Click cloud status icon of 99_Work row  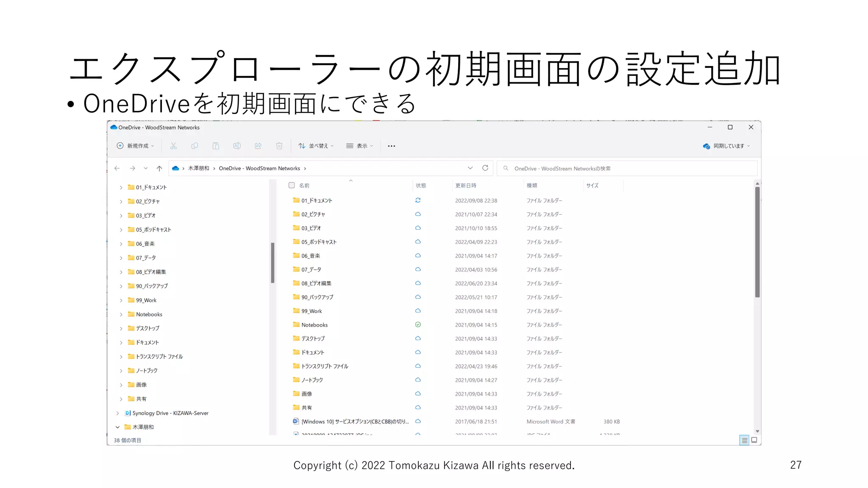[x=418, y=311]
